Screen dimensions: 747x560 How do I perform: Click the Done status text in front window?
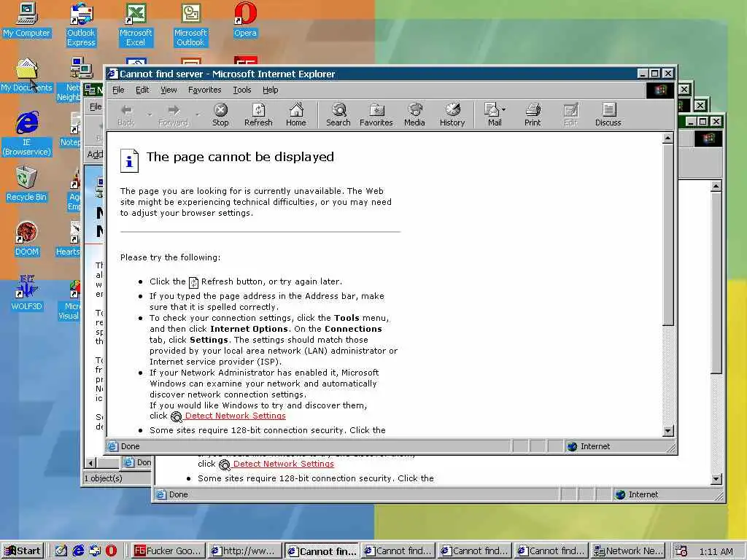130,446
